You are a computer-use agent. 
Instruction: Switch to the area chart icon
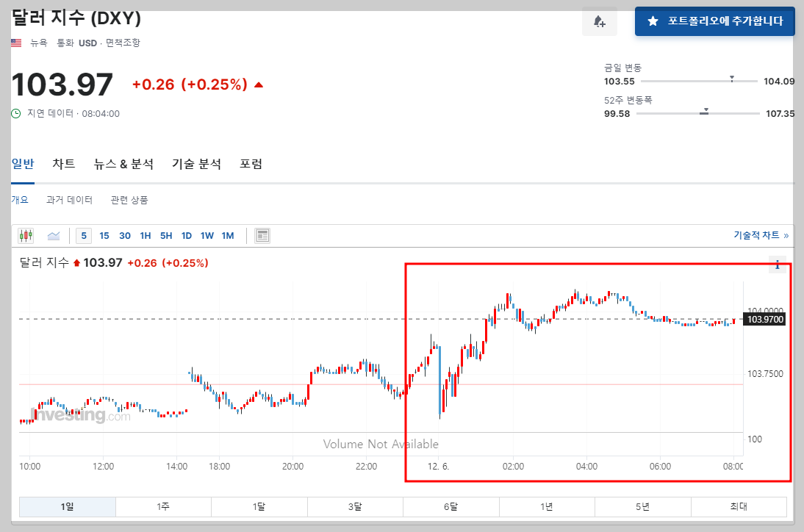click(54, 236)
